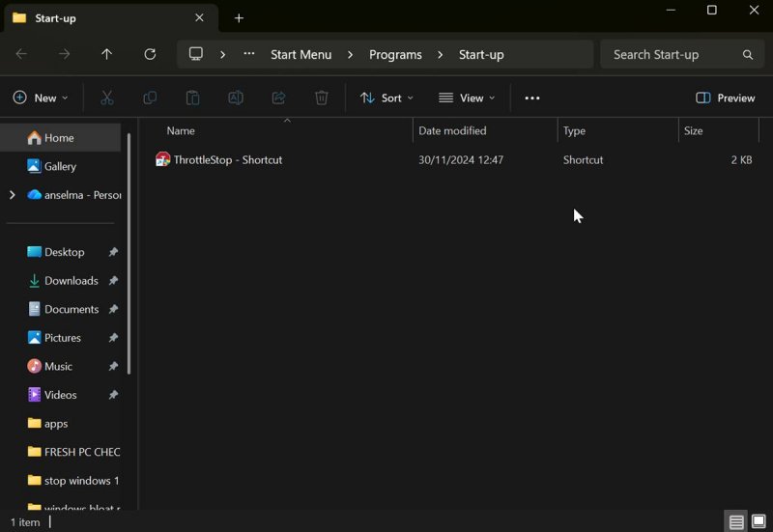Refresh the Start-up folder
Image resolution: width=773 pixels, height=532 pixels.
coord(150,54)
